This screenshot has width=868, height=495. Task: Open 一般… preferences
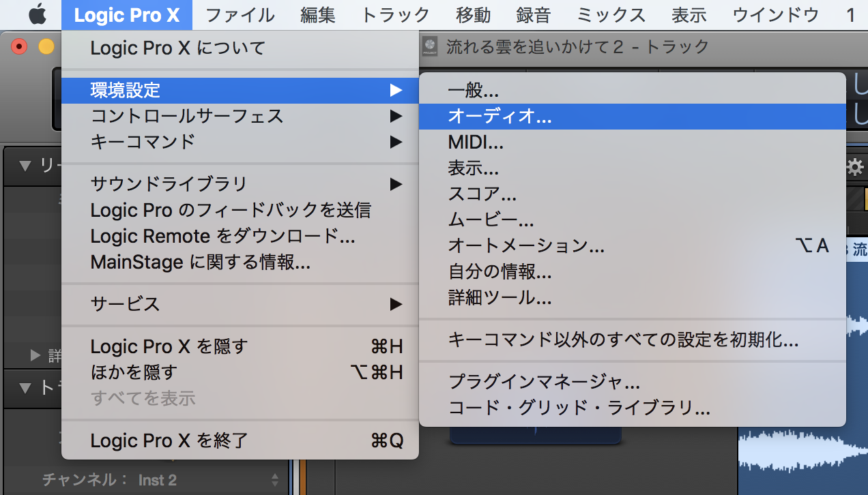click(632, 90)
